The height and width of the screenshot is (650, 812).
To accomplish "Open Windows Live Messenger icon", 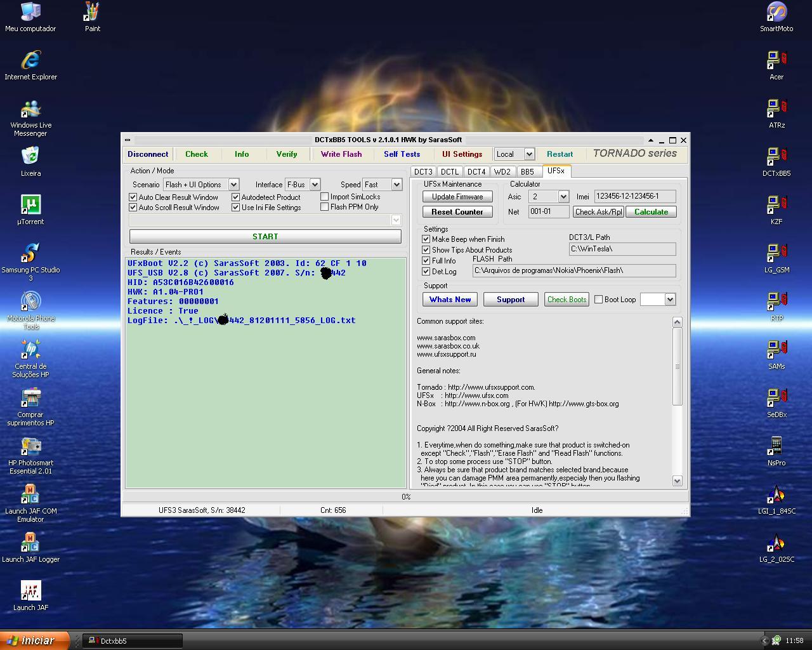I will (x=30, y=118).
